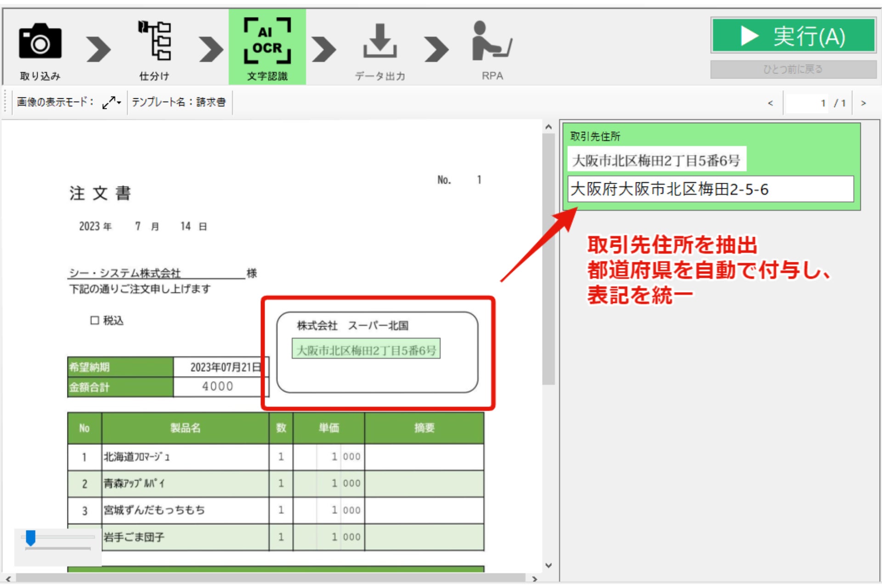Adjust the blue zoom slider handle
This screenshot has width=882, height=588.
pos(31,537)
